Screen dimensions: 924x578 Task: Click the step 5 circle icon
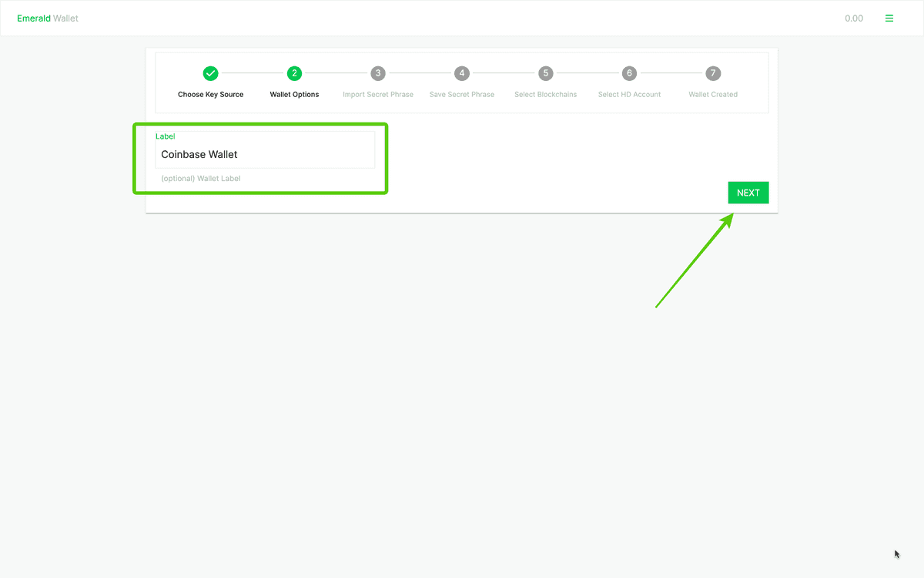[x=545, y=73]
